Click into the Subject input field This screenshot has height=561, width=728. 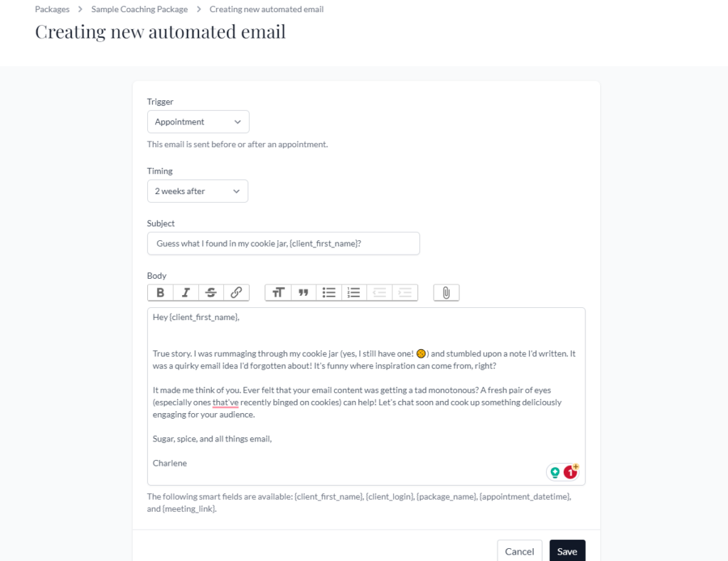pyautogui.click(x=283, y=243)
